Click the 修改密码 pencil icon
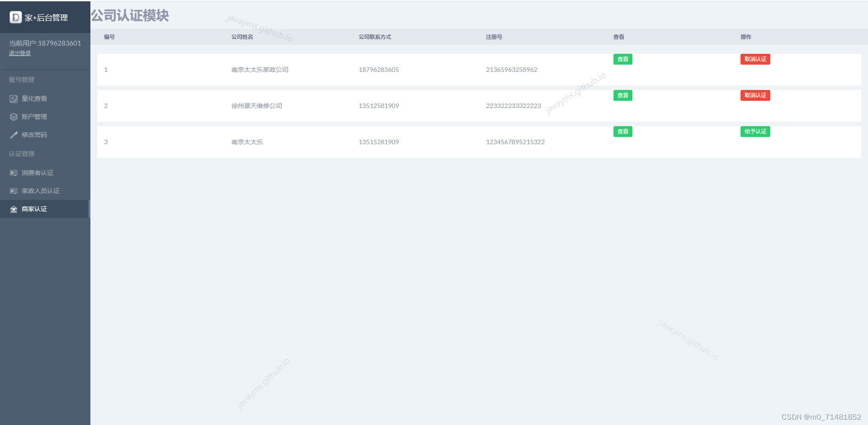Viewport: 868px width, 425px height. pyautogui.click(x=14, y=135)
